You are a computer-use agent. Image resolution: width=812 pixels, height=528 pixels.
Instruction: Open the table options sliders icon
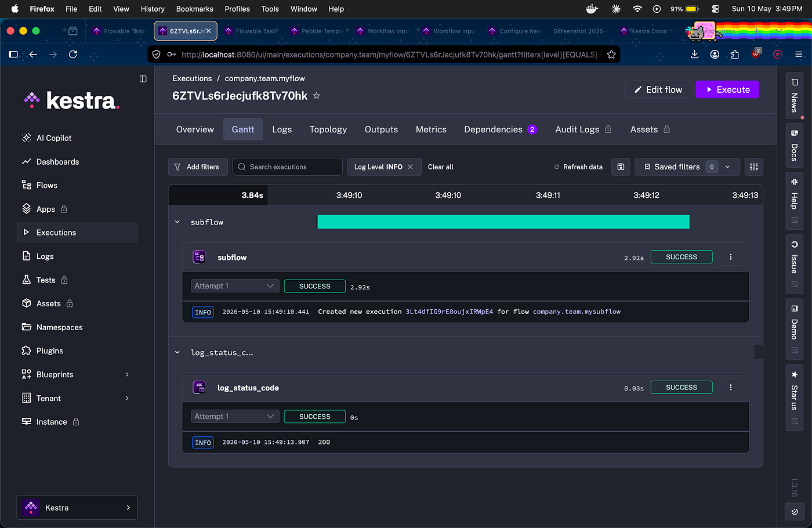pyautogui.click(x=754, y=167)
